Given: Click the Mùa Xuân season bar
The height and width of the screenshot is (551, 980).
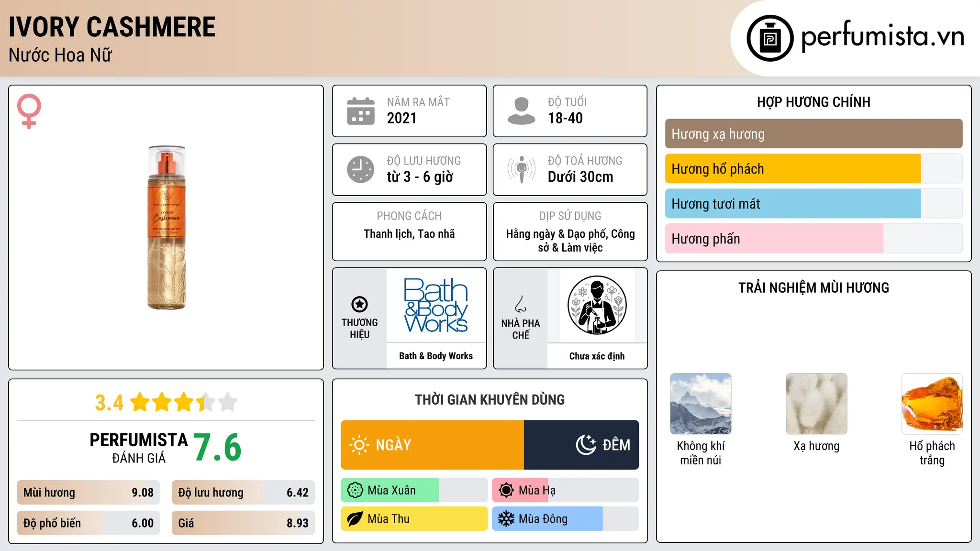Looking at the screenshot, I should (414, 490).
